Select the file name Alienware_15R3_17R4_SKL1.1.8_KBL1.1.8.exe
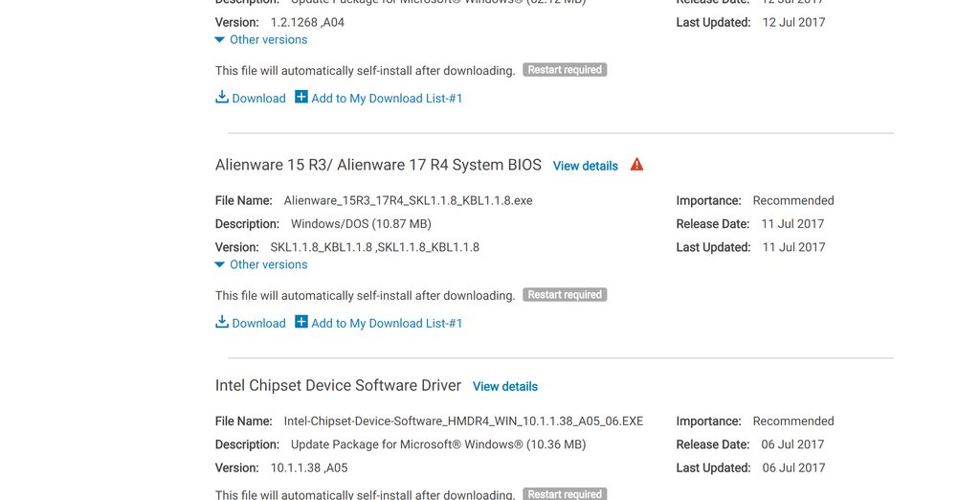Image resolution: width=980 pixels, height=500 pixels. pyautogui.click(x=408, y=201)
